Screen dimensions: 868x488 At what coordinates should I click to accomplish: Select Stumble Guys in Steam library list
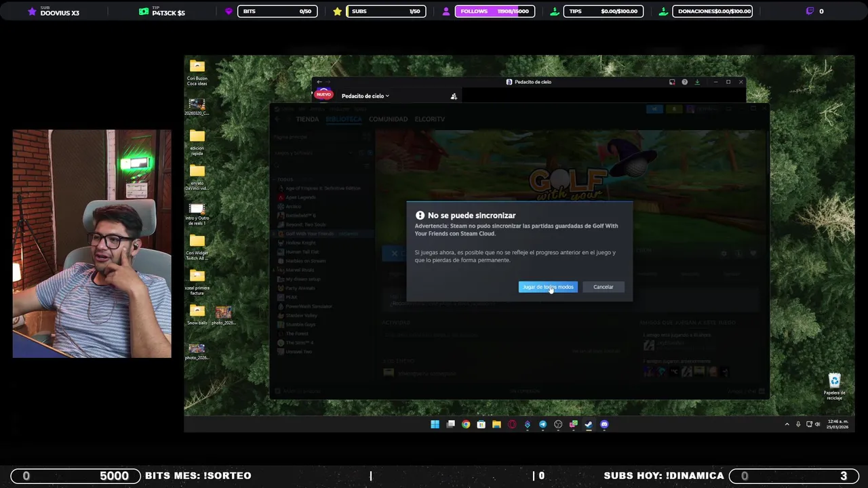(x=296, y=325)
